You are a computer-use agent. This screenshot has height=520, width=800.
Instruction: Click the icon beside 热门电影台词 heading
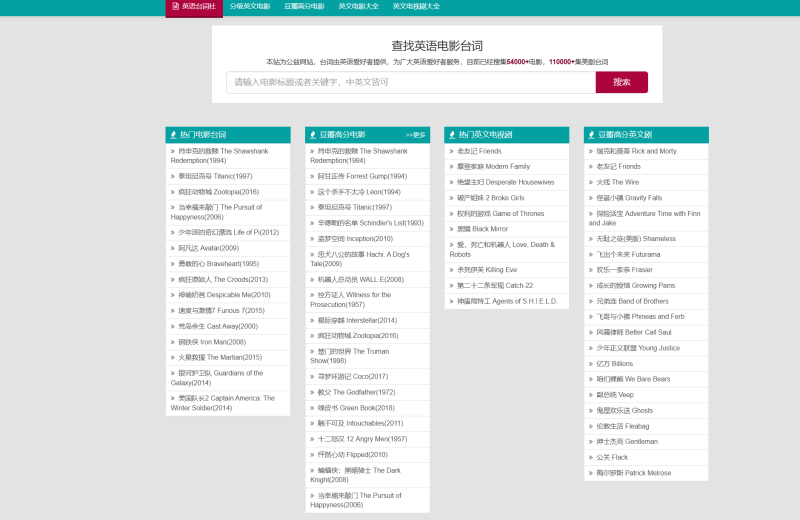(x=173, y=135)
